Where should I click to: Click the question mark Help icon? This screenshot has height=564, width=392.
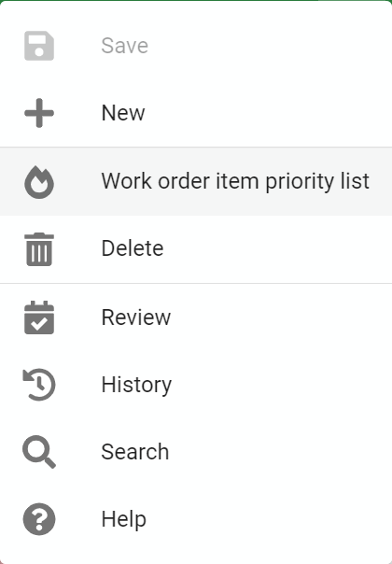pyautogui.click(x=39, y=519)
